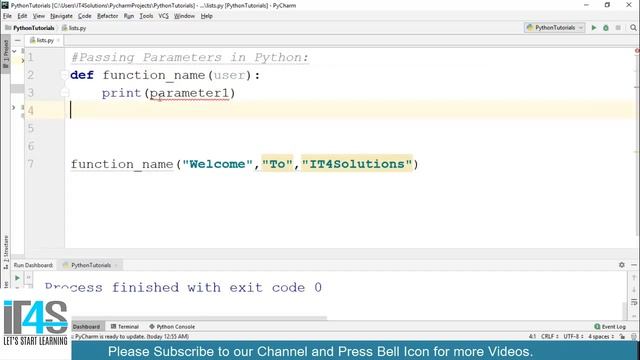
Task: Open the View menu
Action: 39,16
